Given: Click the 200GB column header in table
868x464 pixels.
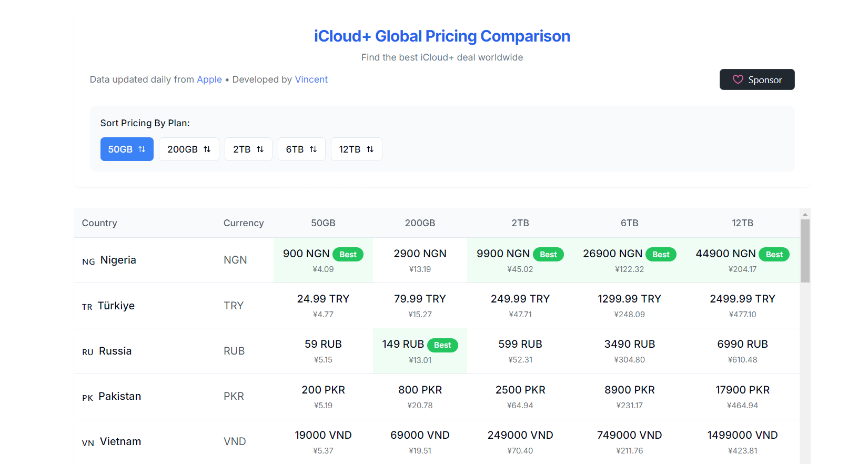Looking at the screenshot, I should pyautogui.click(x=420, y=223).
